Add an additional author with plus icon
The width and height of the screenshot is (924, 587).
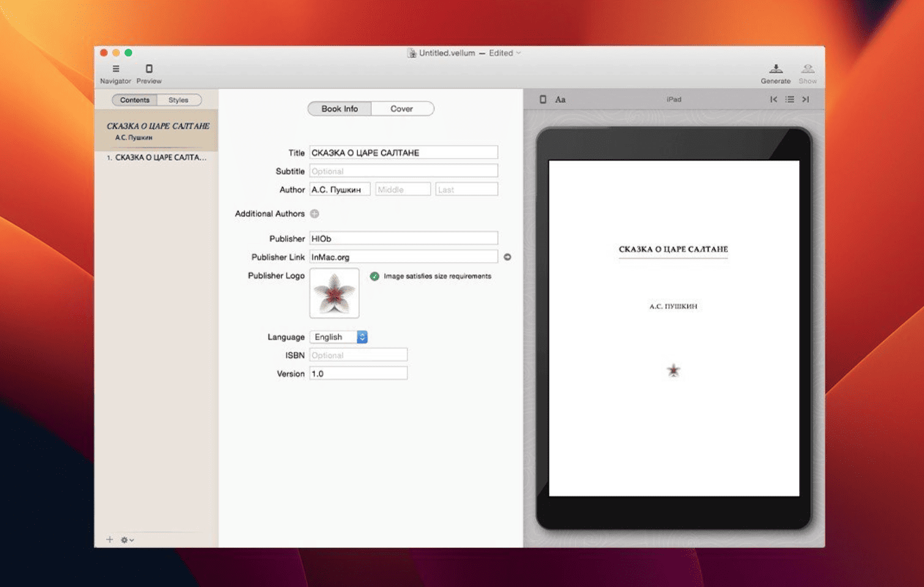click(315, 214)
